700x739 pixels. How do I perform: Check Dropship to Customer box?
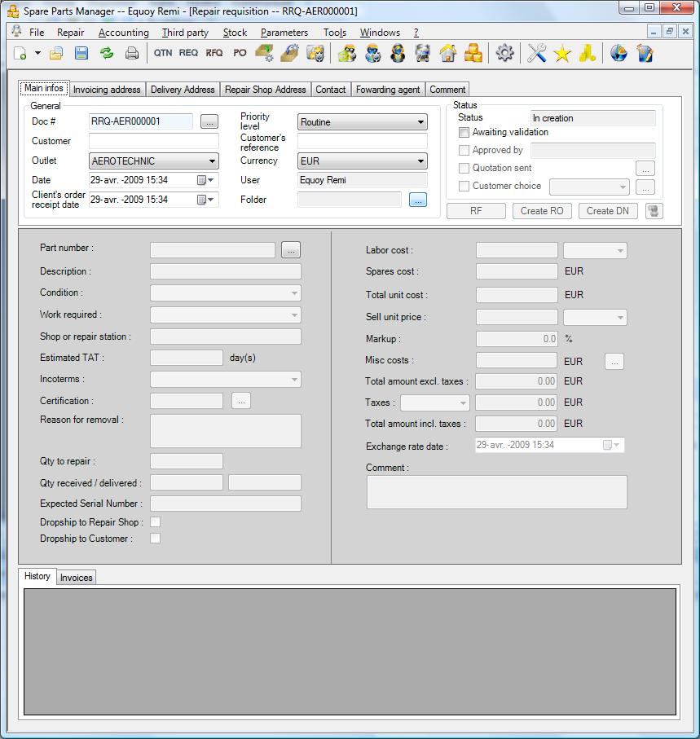click(155, 539)
